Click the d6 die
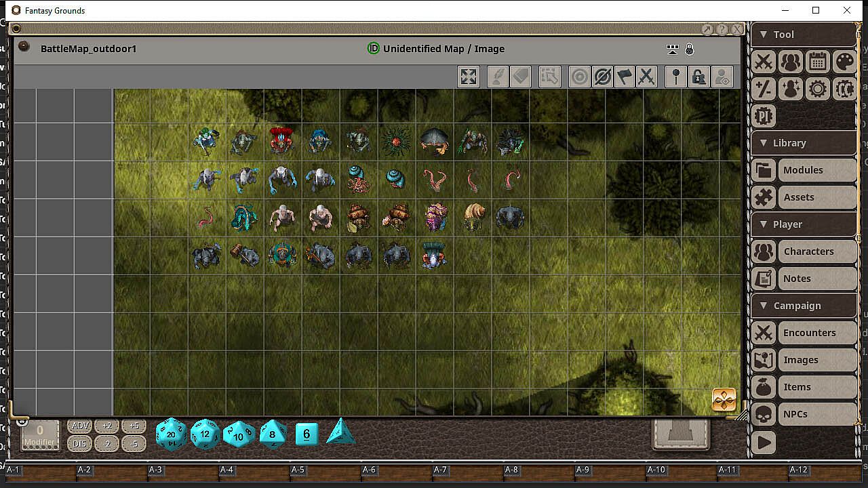The height and width of the screenshot is (488, 868). [307, 434]
